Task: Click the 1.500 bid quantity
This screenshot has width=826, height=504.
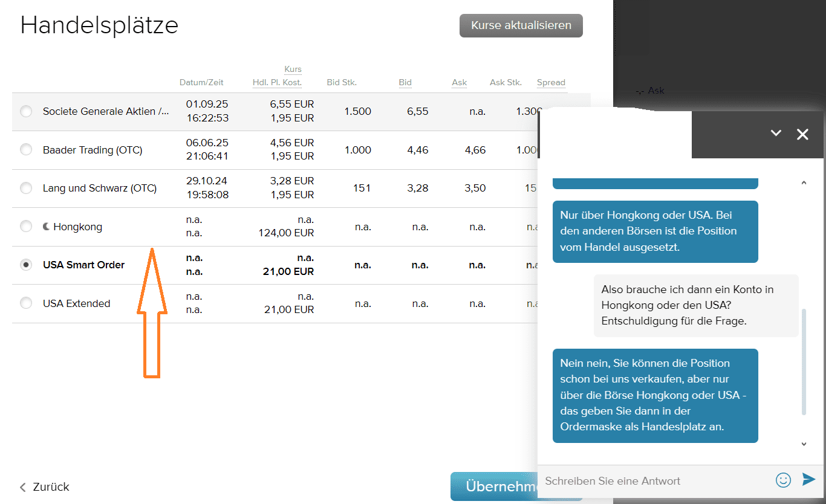Action: point(358,111)
